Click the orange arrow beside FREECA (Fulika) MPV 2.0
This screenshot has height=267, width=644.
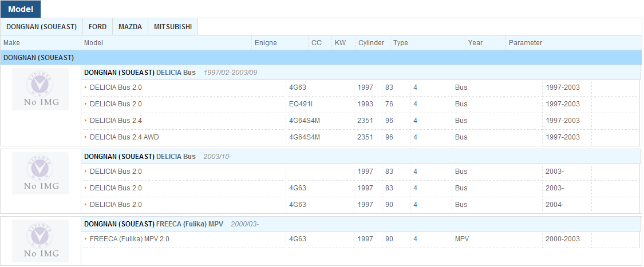pos(86,239)
